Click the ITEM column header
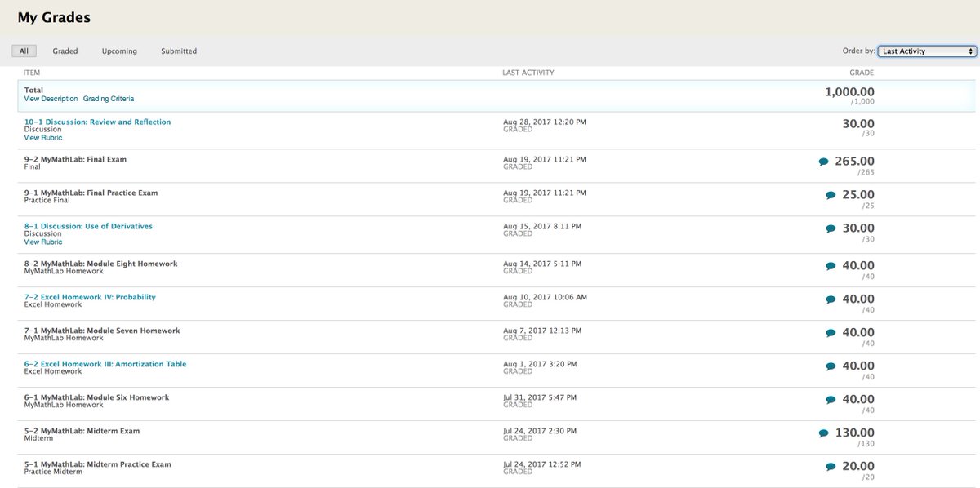 point(32,73)
